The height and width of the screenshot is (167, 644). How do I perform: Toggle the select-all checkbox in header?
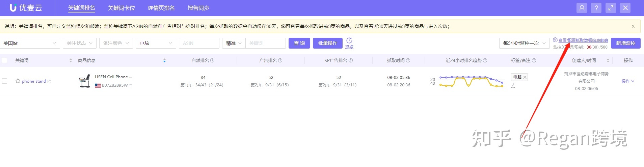[x=4, y=60]
